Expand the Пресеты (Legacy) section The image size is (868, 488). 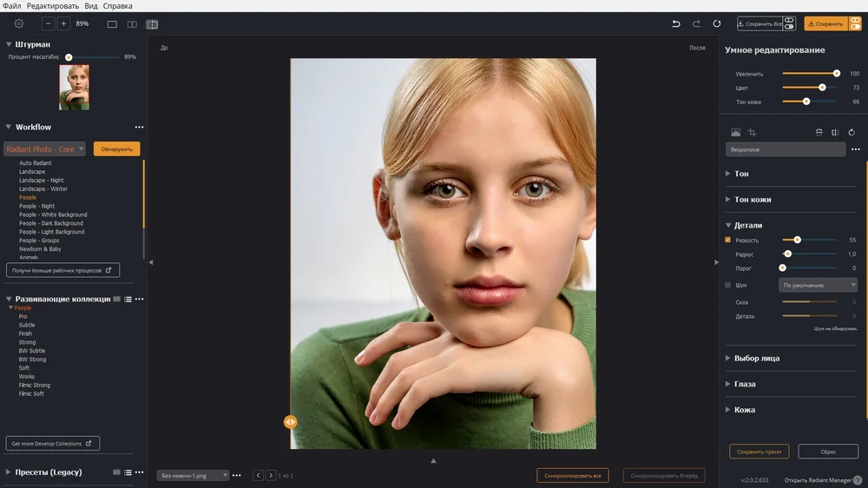pyautogui.click(x=9, y=472)
